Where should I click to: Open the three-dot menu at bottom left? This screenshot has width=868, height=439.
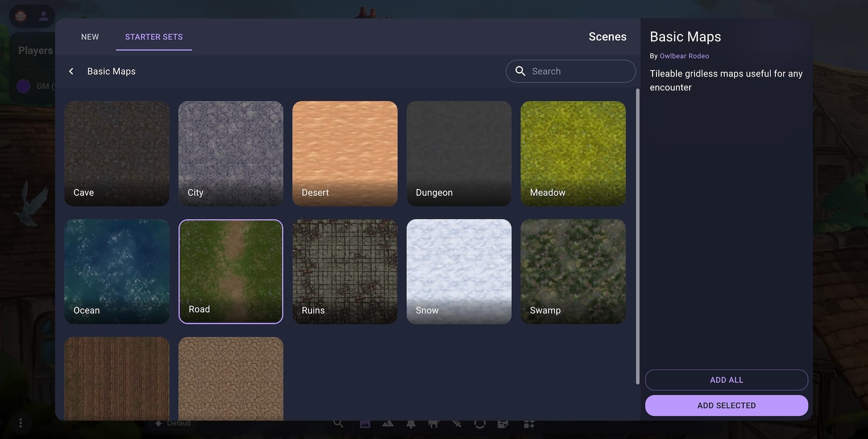[20, 423]
